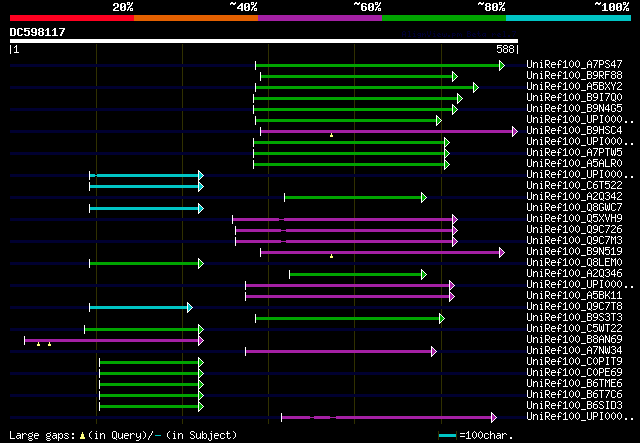
Task: Click the arrowhead ending the A5BXY2 alignment
Action: pyautogui.click(x=476, y=87)
